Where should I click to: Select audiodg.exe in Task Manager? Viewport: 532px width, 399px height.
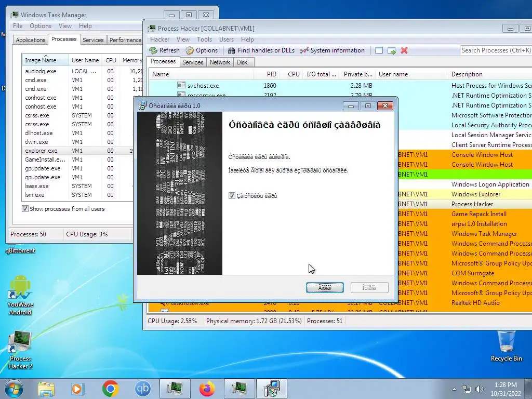pyautogui.click(x=82, y=71)
